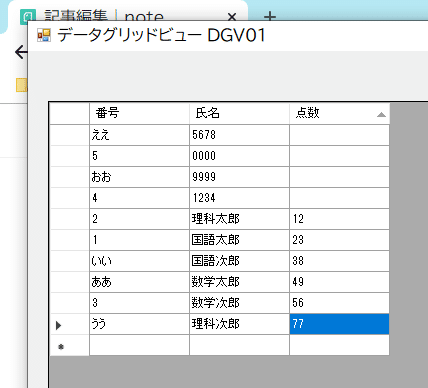Select the 点数 cell with 38
Image resolution: width=428 pixels, height=388 pixels.
tap(339, 261)
